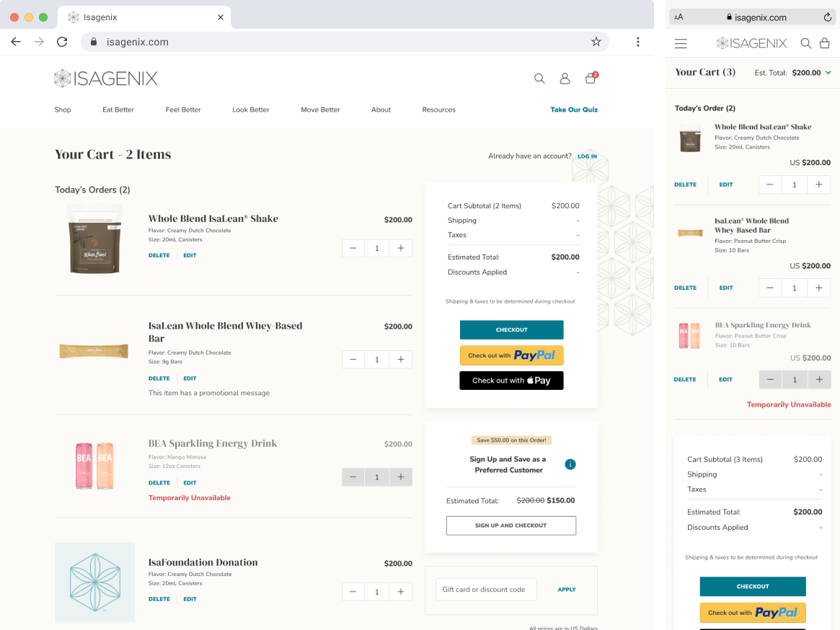Open the Feel Better menu
Screen dimensions: 840x630
[x=183, y=110]
